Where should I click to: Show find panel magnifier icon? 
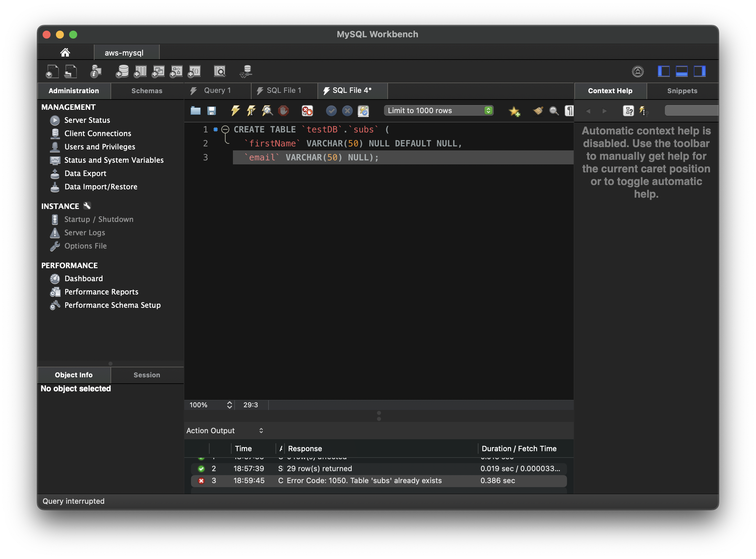[554, 111]
